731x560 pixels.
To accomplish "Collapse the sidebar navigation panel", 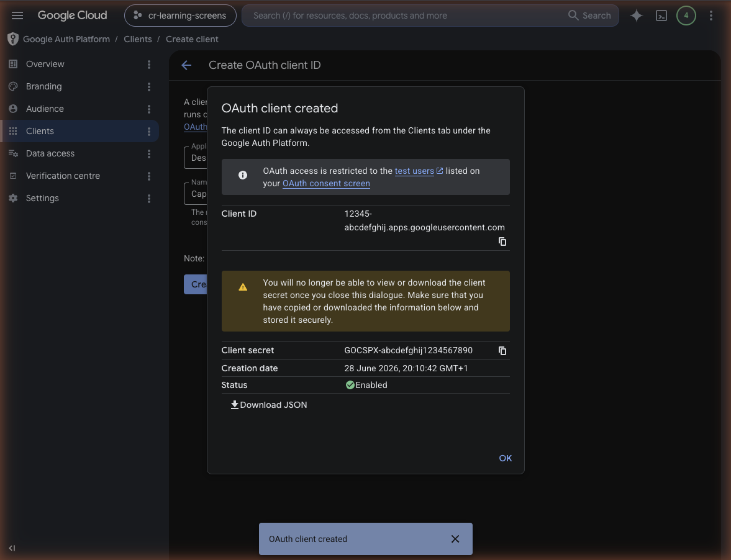I will (12, 548).
